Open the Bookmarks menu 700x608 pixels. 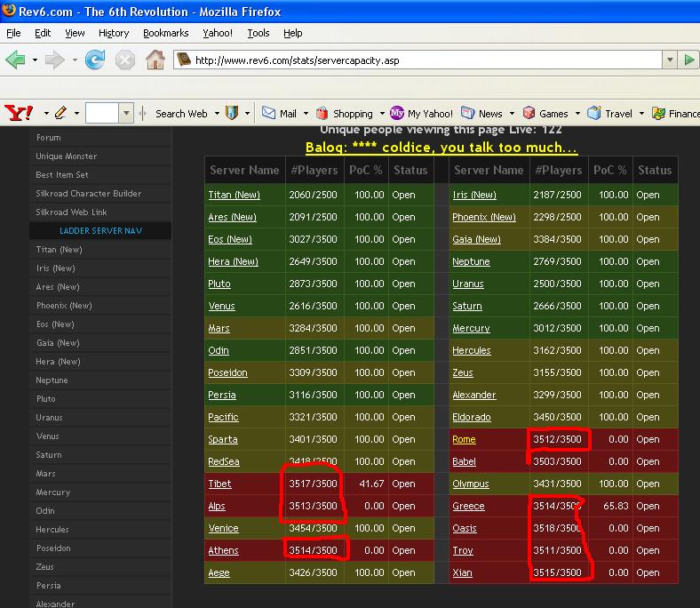pos(165,33)
